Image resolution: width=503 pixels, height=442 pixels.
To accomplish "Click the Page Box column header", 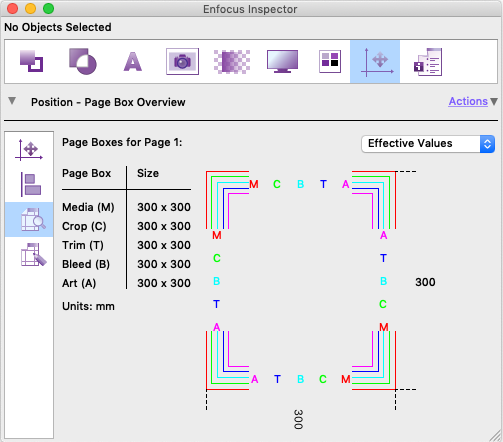I will 86,173.
